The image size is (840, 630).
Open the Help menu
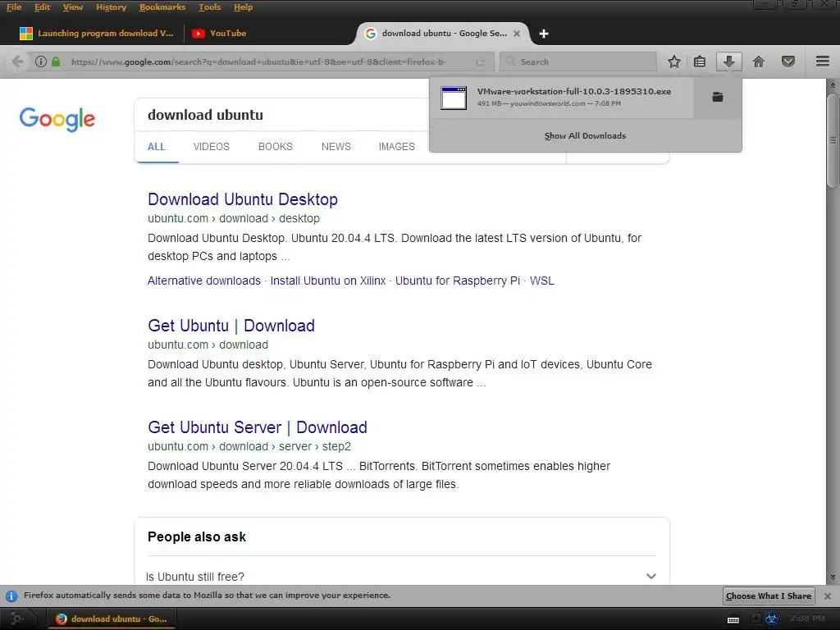point(243,7)
